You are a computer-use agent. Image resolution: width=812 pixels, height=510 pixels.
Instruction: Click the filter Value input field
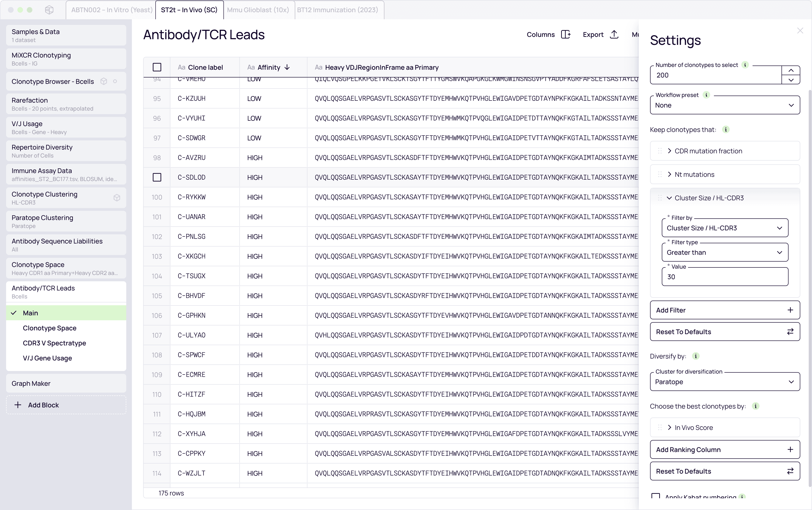pos(725,277)
